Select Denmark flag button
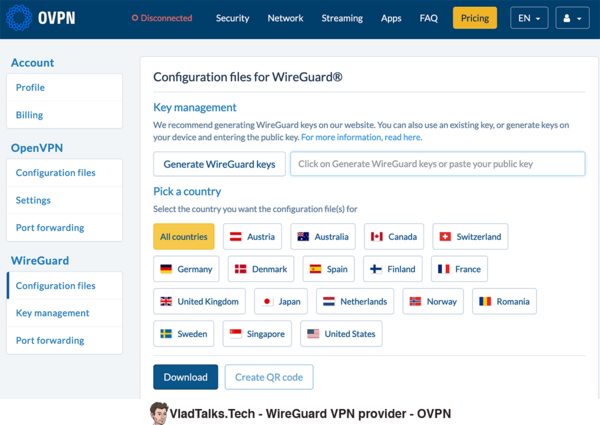 [261, 269]
